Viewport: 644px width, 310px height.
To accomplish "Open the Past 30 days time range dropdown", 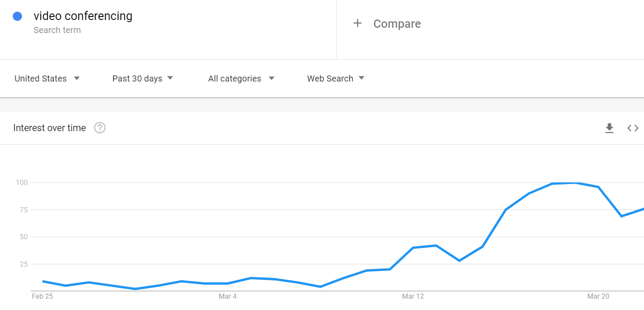I will [x=143, y=79].
